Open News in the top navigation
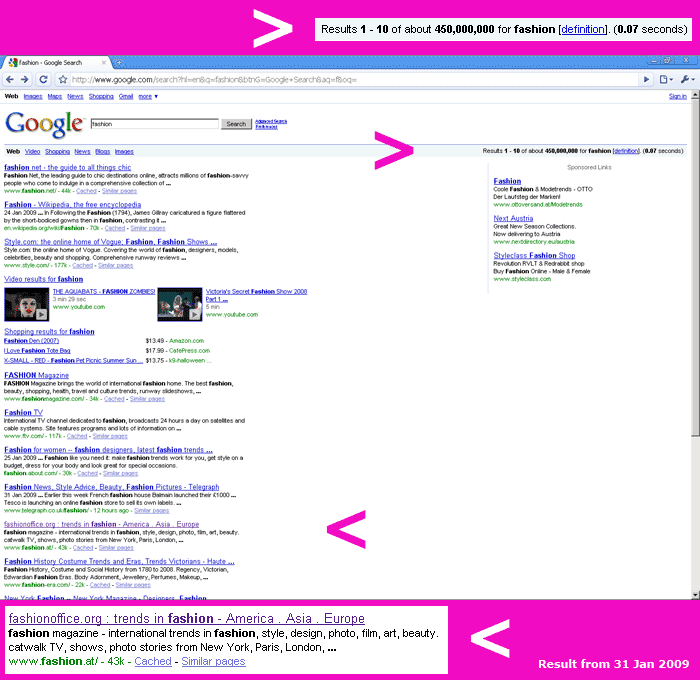700x680 pixels. [75, 96]
